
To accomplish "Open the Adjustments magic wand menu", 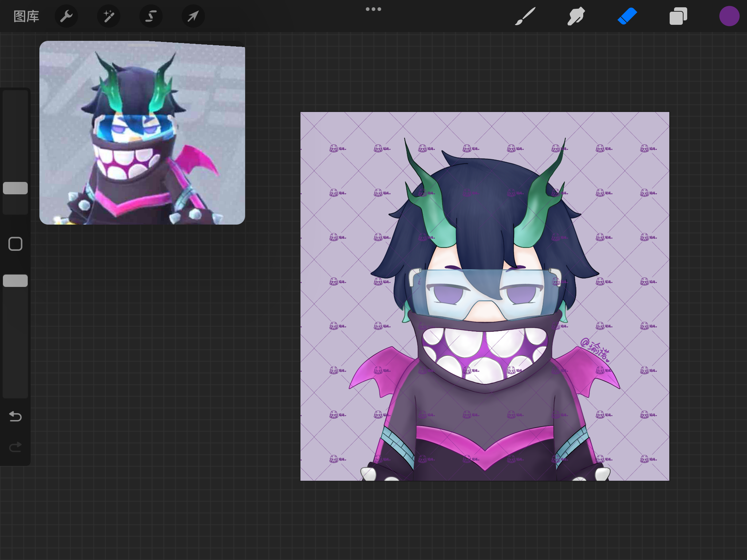I will click(109, 16).
